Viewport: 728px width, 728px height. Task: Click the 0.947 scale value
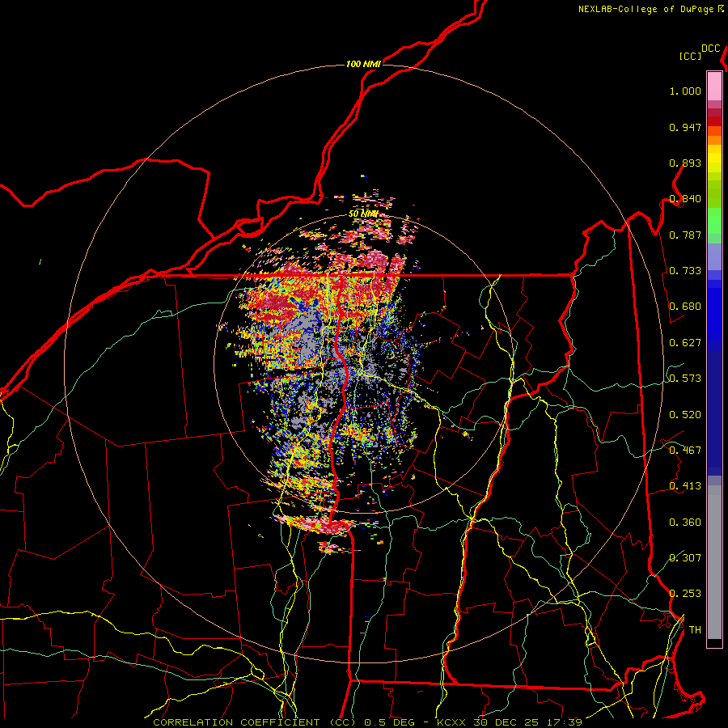pyautogui.click(x=685, y=127)
